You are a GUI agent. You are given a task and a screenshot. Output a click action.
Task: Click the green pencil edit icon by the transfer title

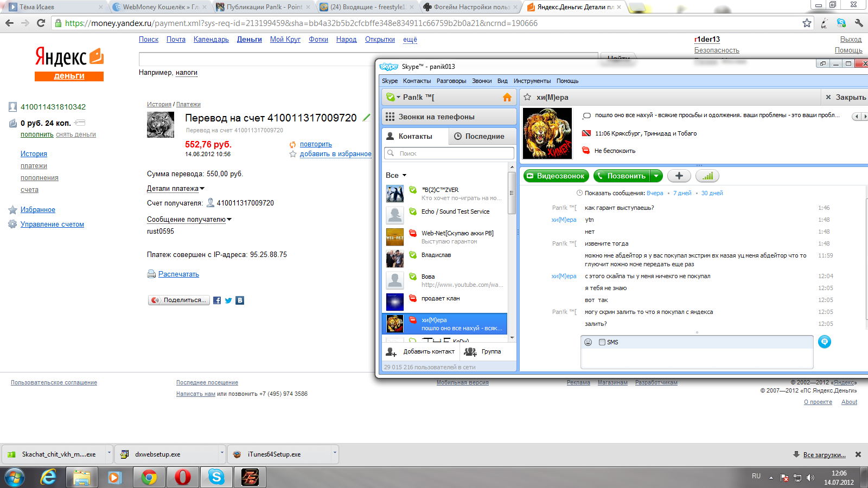(367, 117)
